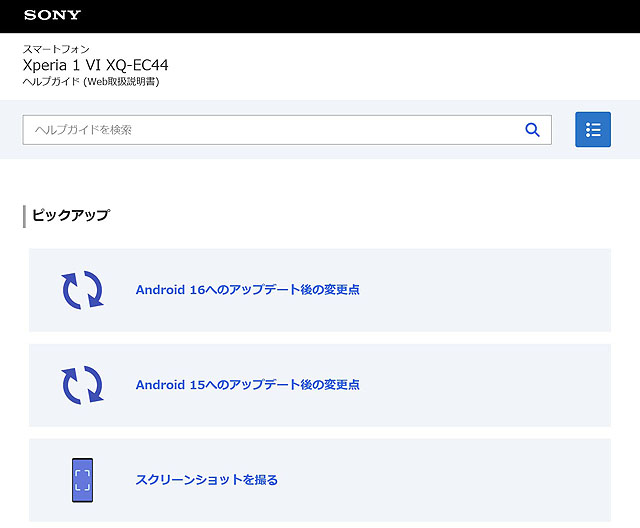Click the phone screenshot icon
The height and width of the screenshot is (528, 640).
point(82,480)
